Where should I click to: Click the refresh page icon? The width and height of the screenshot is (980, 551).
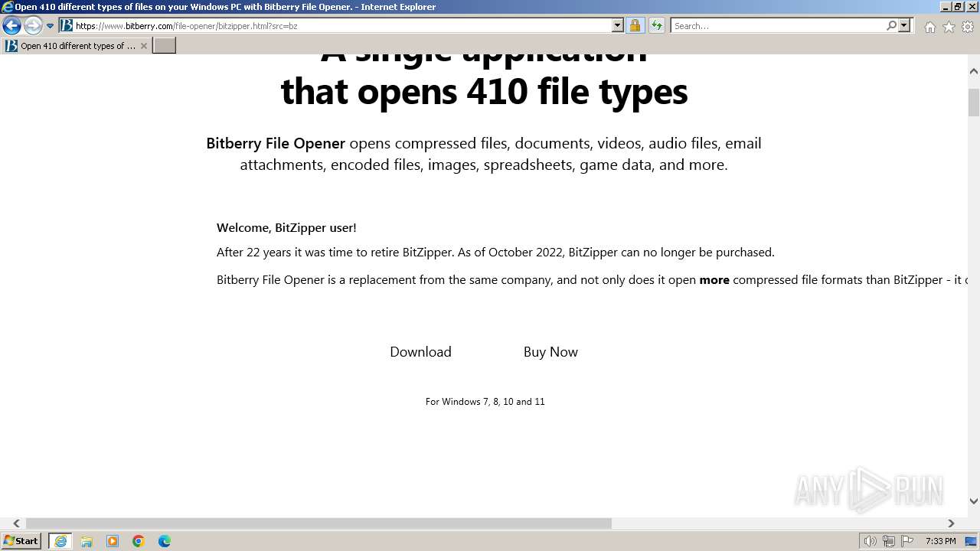point(657,25)
